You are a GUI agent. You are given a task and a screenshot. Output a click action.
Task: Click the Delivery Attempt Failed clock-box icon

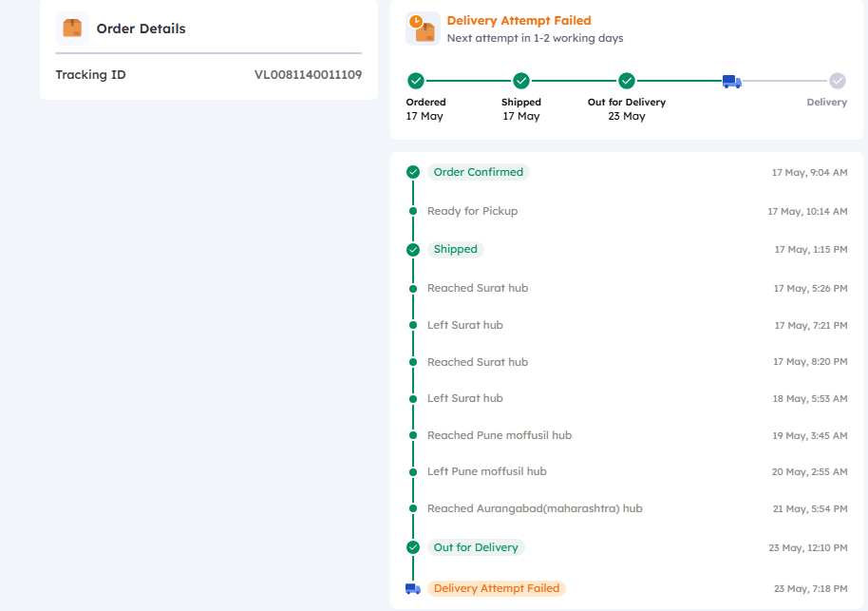[423, 29]
